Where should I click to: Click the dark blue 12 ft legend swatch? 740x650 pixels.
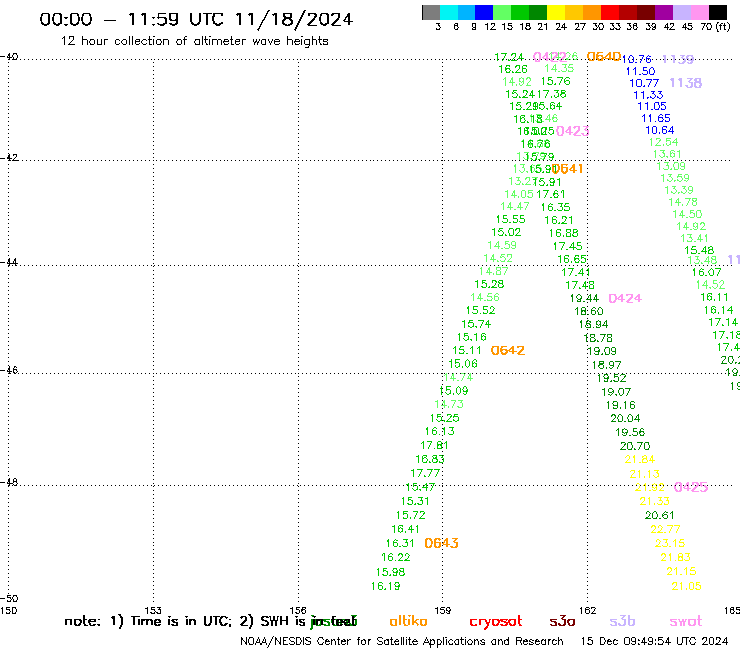pos(484,12)
